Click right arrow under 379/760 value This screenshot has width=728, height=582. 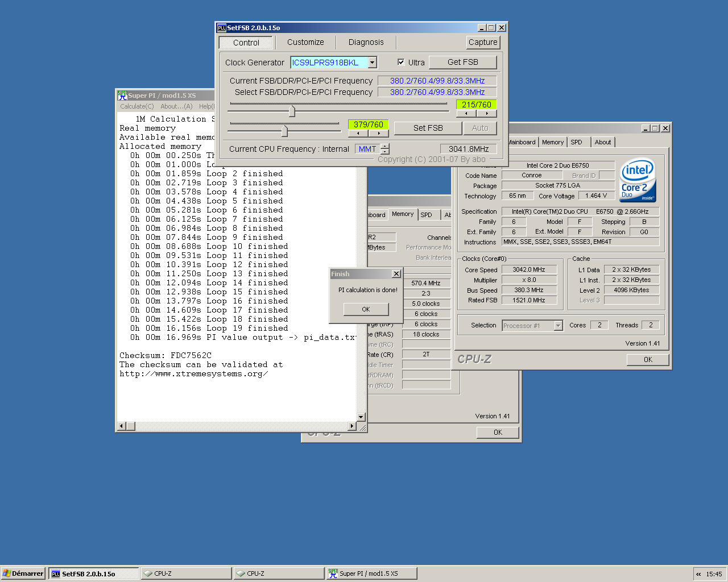click(379, 133)
